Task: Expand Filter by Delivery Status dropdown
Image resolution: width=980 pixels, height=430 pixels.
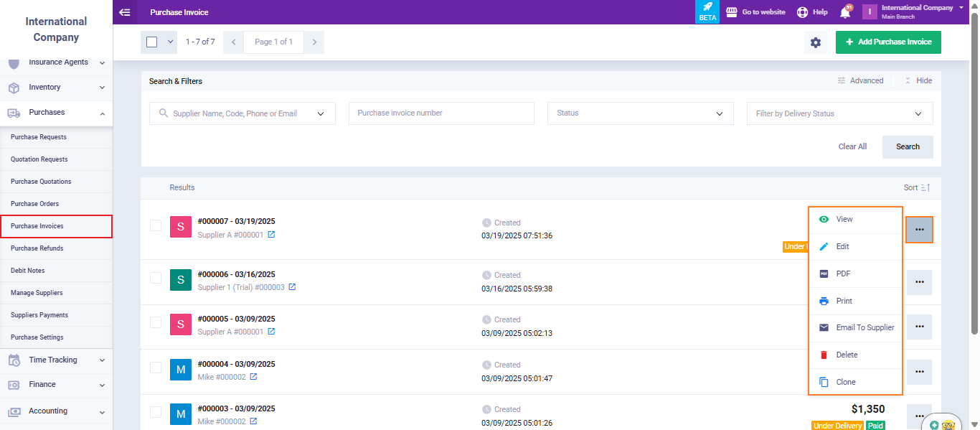Action: click(839, 113)
